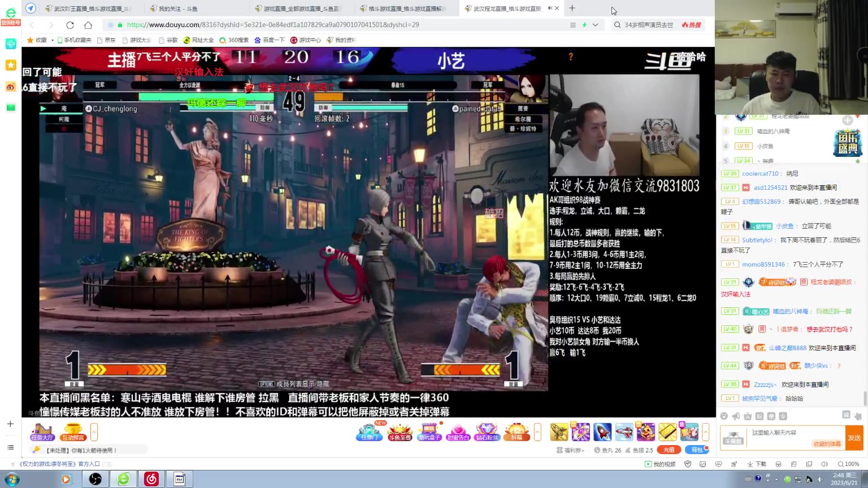The width and height of the screenshot is (868, 488).
Task: Open the sidebar list menu icon
Action: point(10,447)
